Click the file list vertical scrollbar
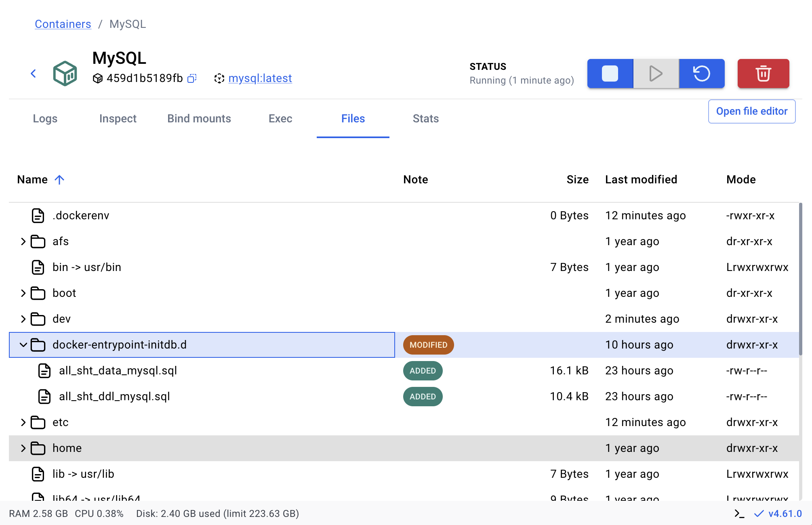The image size is (812, 525). [x=800, y=279]
